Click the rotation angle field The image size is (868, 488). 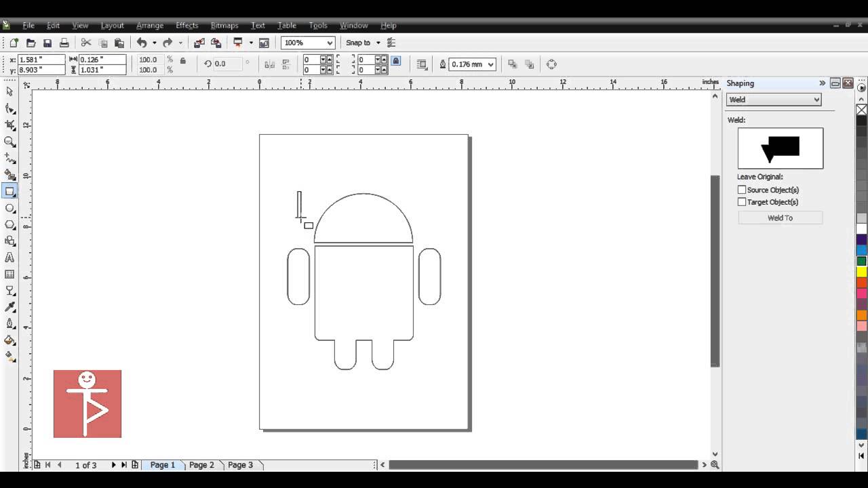click(228, 64)
